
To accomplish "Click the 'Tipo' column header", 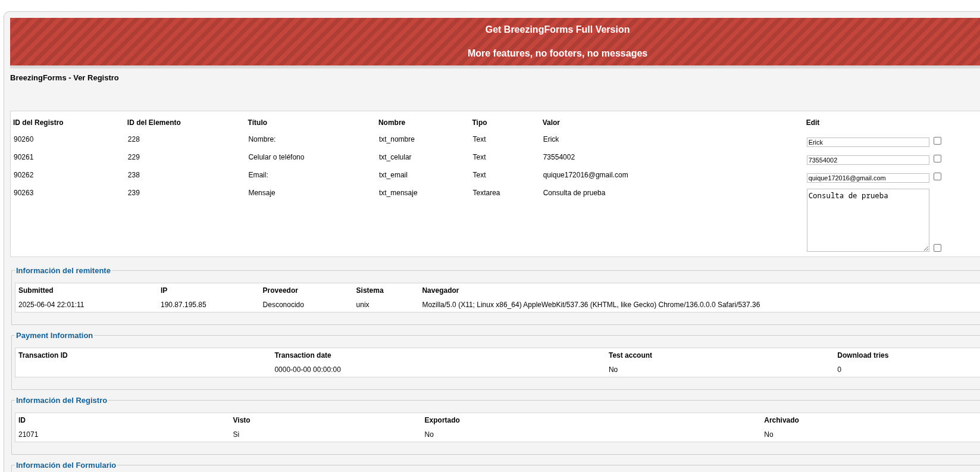I will [x=479, y=123].
